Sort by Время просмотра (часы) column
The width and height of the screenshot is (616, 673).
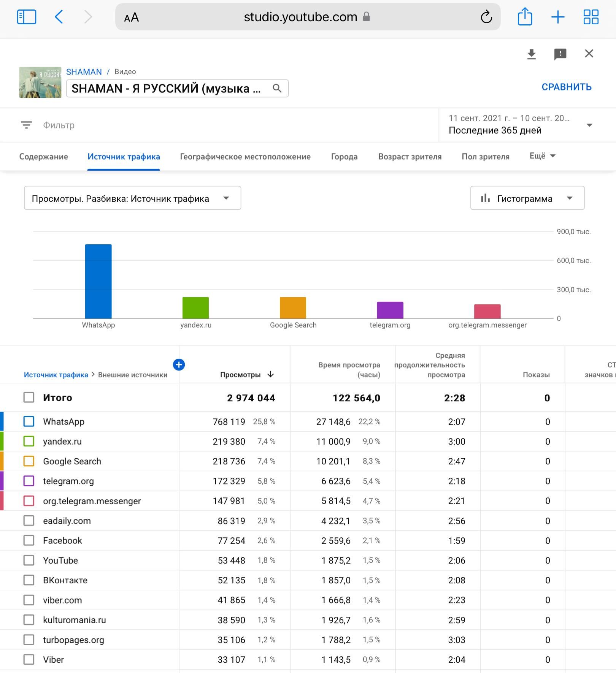click(349, 370)
